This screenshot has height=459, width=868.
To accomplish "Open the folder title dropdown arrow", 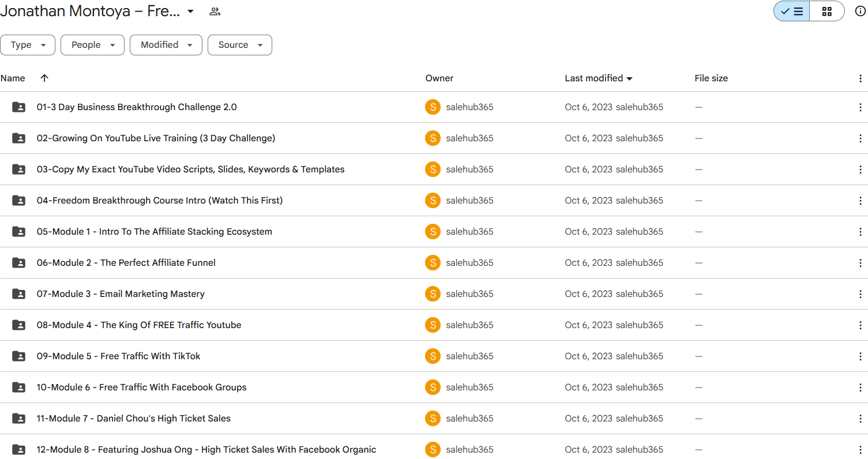I will [x=190, y=12].
